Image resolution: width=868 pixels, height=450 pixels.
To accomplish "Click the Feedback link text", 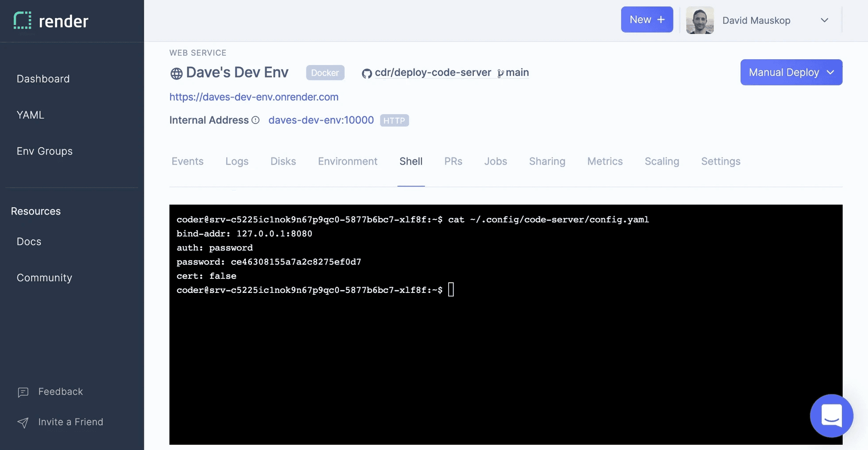I will click(61, 392).
